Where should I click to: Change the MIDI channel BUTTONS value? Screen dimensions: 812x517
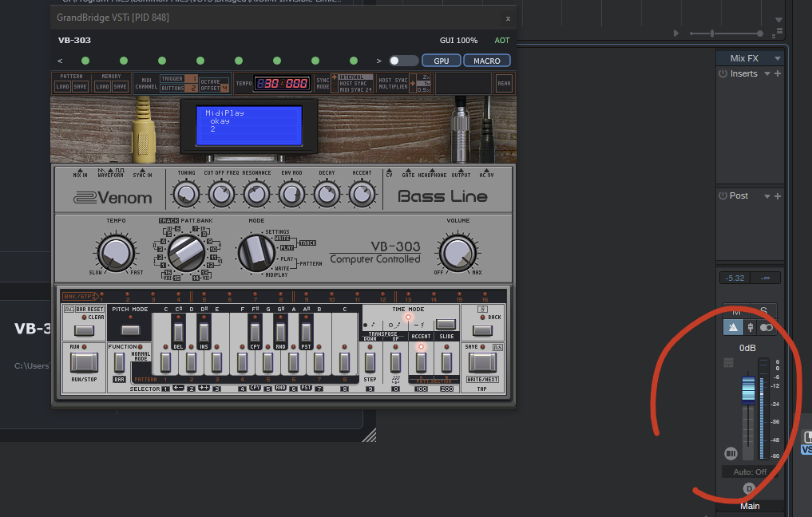click(x=192, y=88)
